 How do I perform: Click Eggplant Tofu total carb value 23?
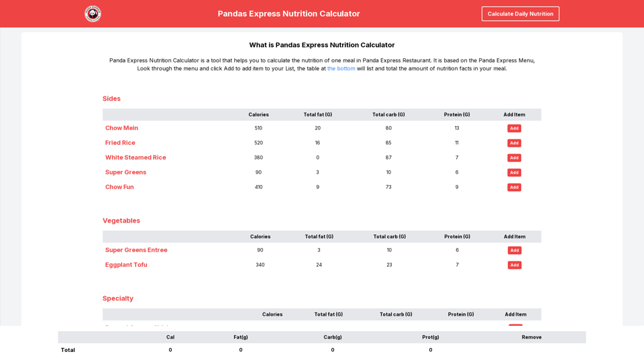(x=389, y=265)
